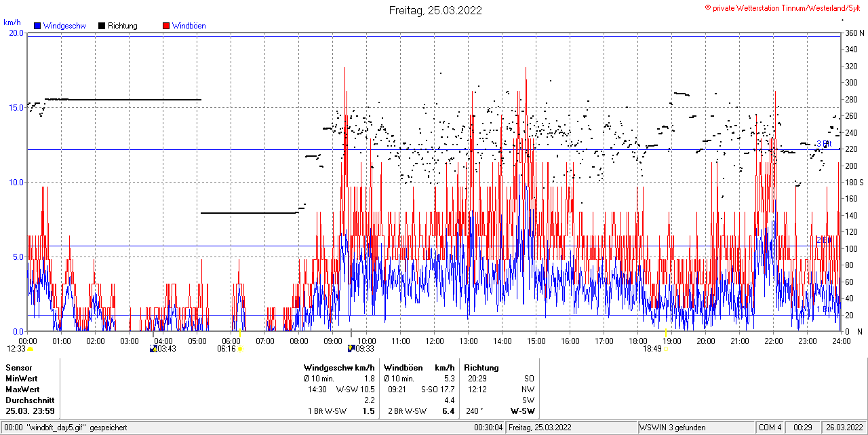Click the sunset icon next to 18:49
The width and height of the screenshot is (868, 435).
pyautogui.click(x=666, y=349)
